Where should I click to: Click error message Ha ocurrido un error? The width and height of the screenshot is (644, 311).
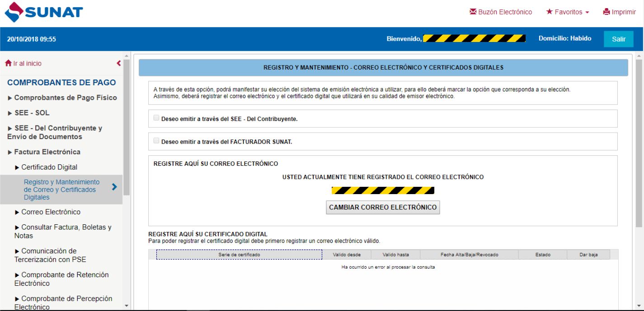tap(388, 267)
